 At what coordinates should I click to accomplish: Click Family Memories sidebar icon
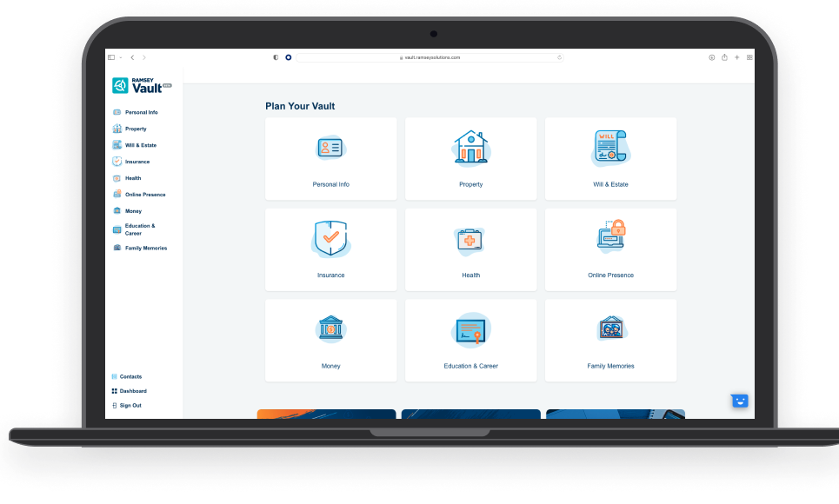117,248
